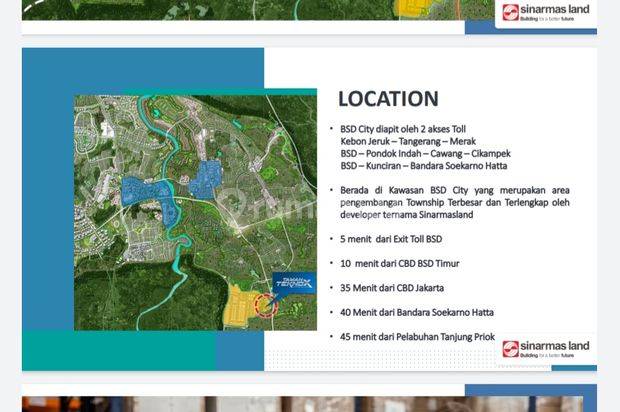Select line 'BSD – Kunciran – Bandara Soekarno Hatta'
The width and height of the screenshot is (620, 412).
coord(424,166)
